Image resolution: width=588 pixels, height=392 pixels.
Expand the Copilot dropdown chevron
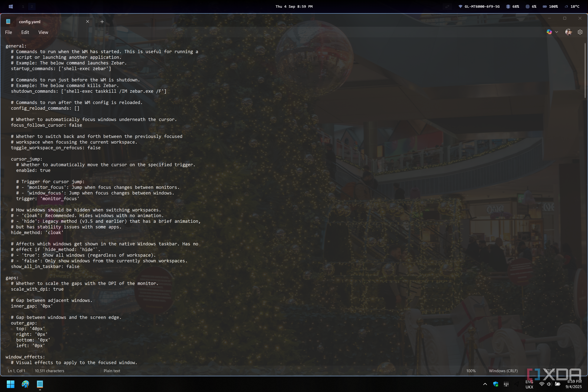tap(557, 32)
